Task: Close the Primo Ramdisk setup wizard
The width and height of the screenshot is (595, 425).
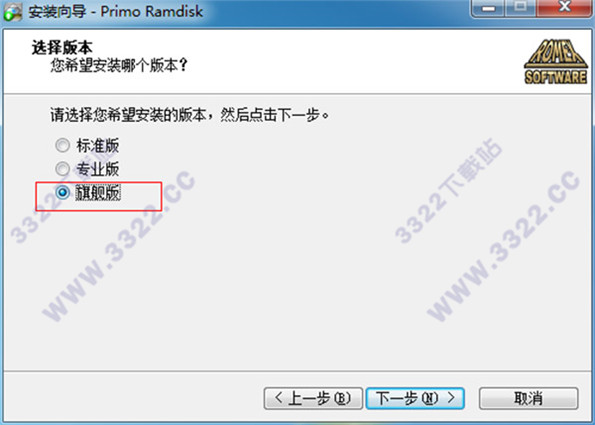Action: pos(565,8)
